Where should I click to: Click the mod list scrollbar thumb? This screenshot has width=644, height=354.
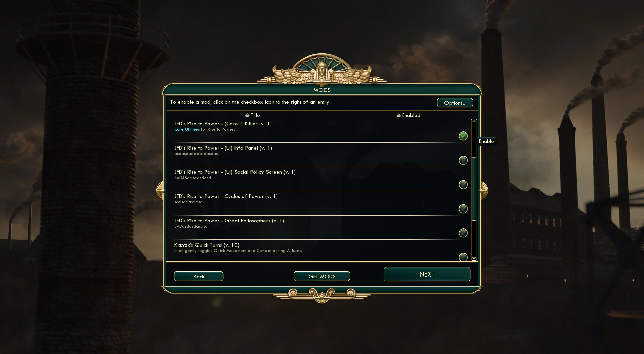[474, 189]
